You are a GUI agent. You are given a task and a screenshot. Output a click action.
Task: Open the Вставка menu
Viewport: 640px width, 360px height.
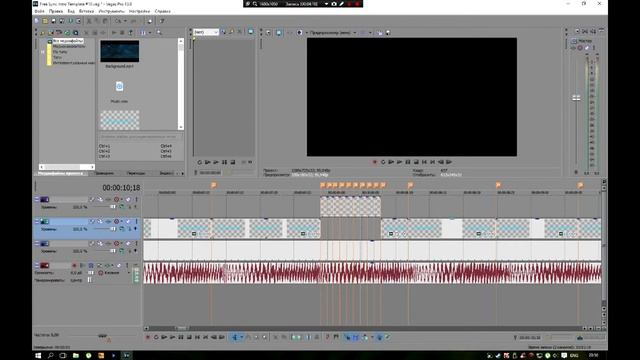[x=87, y=11]
